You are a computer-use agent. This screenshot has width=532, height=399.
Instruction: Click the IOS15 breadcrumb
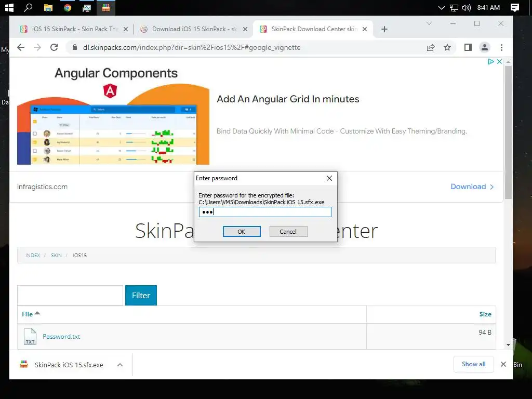coord(79,256)
